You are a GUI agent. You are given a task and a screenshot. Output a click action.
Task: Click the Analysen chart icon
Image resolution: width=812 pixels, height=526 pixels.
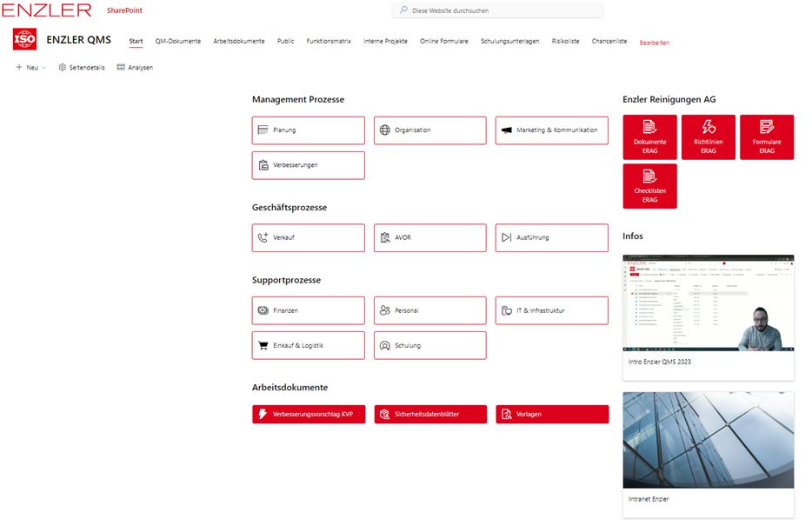121,67
